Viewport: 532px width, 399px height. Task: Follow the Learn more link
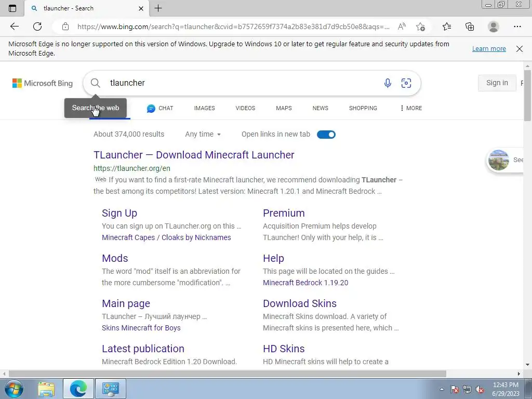489,48
